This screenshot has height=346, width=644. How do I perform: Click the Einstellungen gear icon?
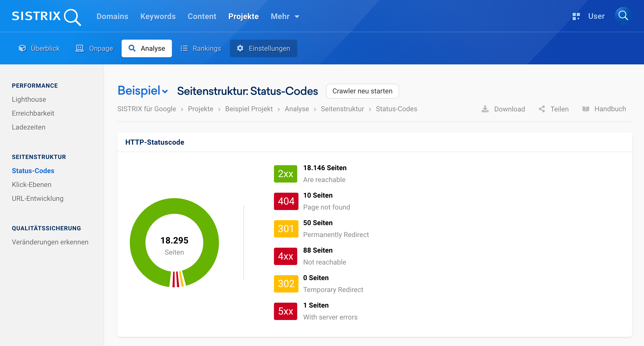pyautogui.click(x=240, y=48)
